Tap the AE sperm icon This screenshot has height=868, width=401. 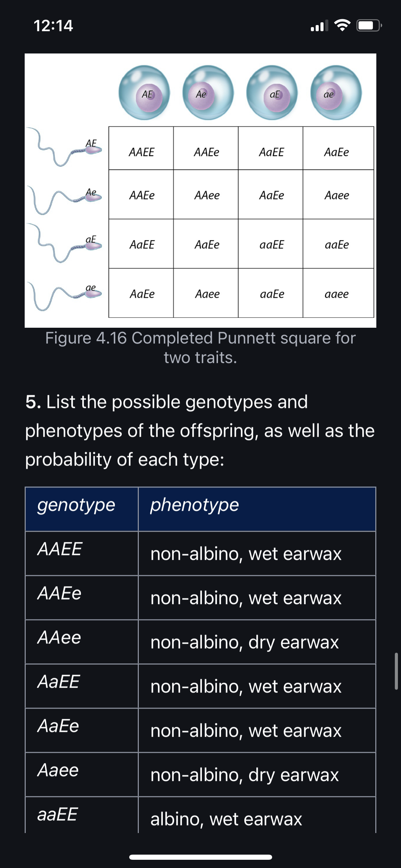click(x=64, y=147)
